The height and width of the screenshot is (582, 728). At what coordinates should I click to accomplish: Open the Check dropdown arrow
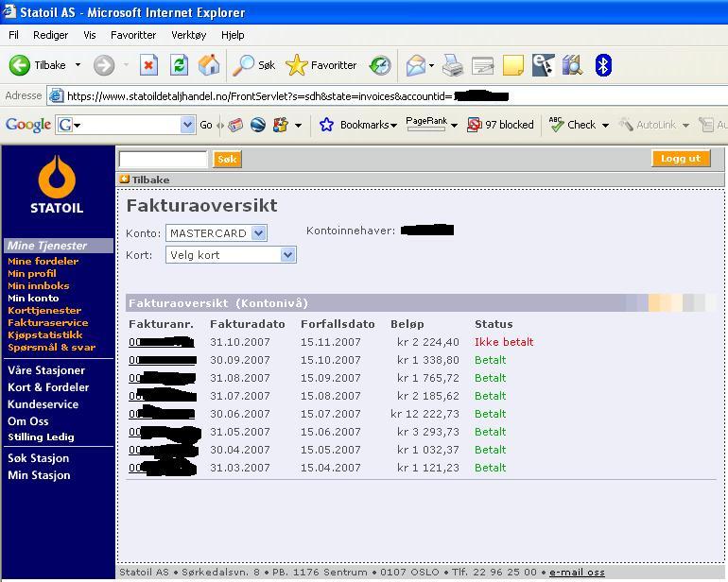(605, 125)
